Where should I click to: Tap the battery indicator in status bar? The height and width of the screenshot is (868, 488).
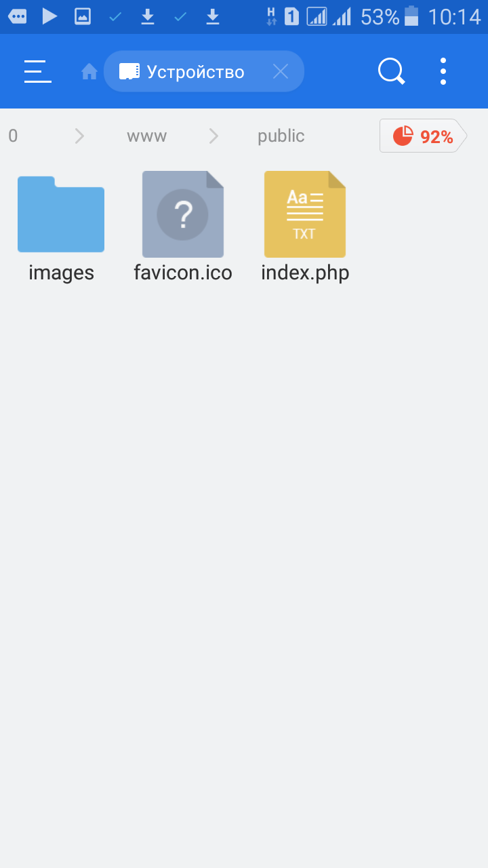(x=411, y=16)
